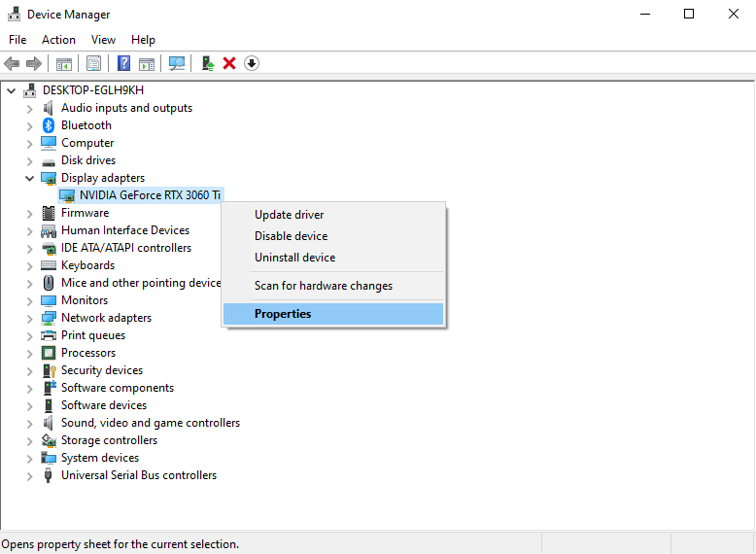Screen dimensions: 756x554
Task: Click the Action Pane toggle toolbar icon
Action: click(x=147, y=63)
